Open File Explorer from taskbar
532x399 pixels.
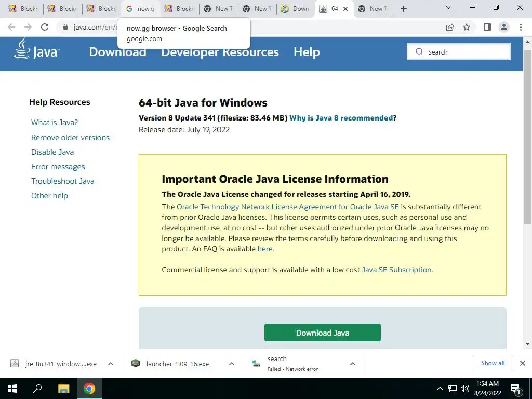pyautogui.click(x=63, y=389)
